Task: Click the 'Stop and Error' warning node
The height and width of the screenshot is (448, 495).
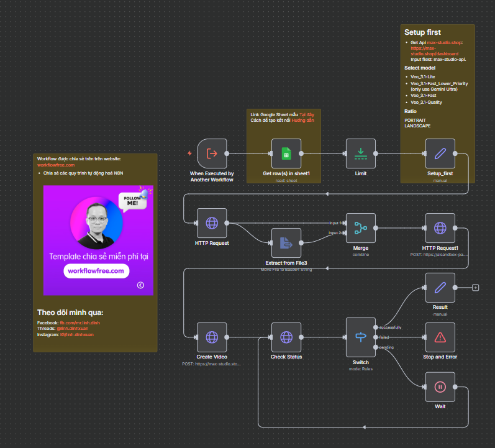Action: (x=440, y=337)
